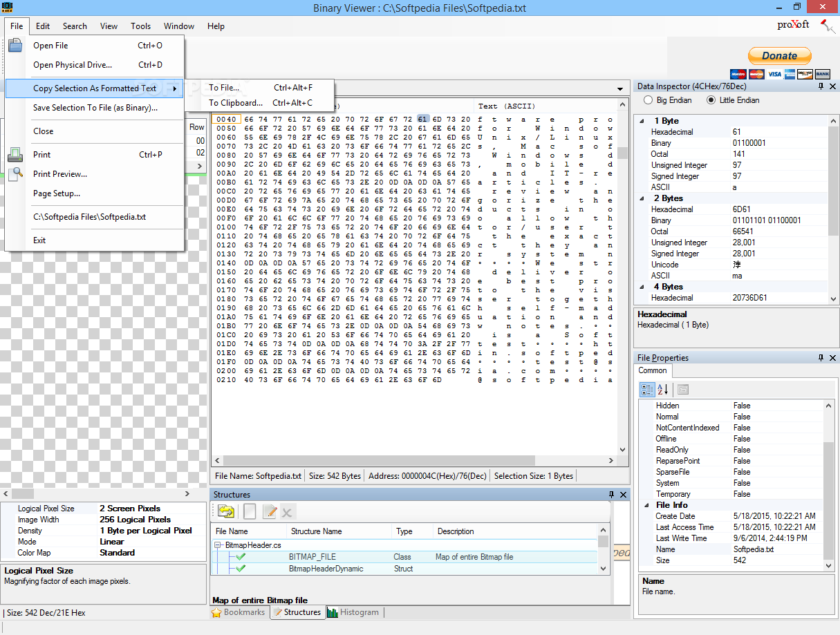Click the green checkmark for BitmapHeaderDynamic
840x635 pixels.
click(x=241, y=569)
